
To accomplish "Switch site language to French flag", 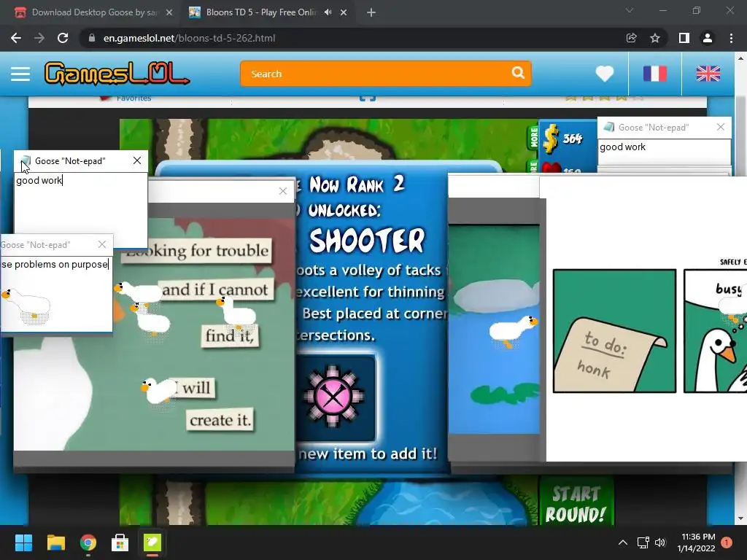I will pos(654,74).
